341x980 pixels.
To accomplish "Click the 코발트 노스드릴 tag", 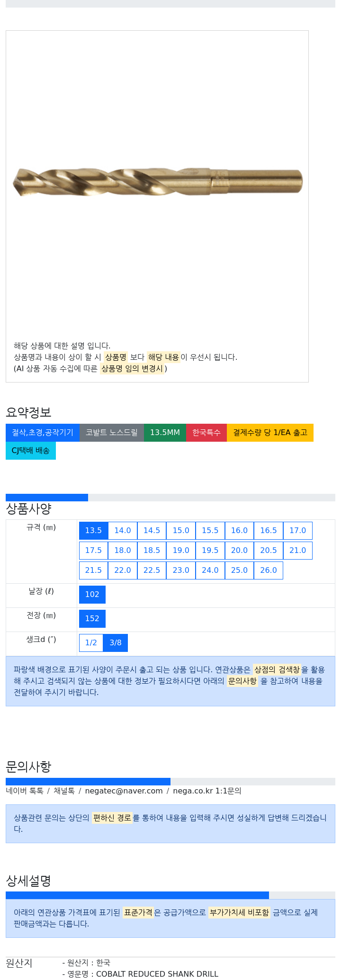I will coord(112,433).
